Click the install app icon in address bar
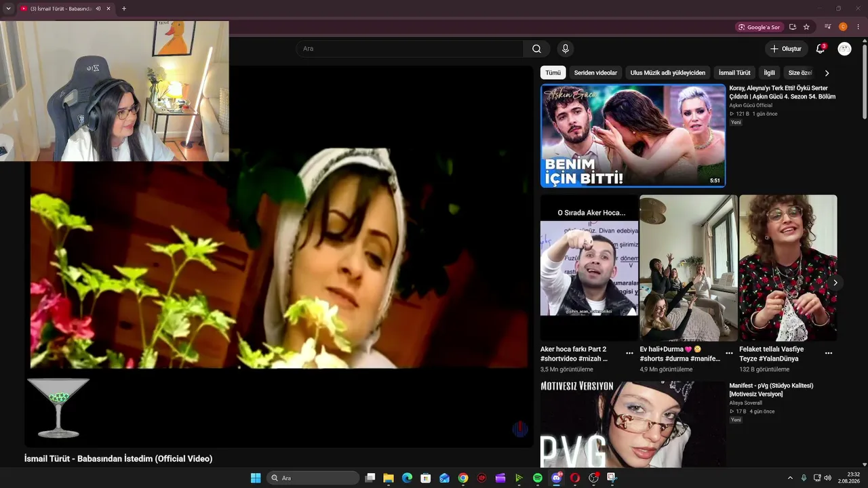 click(x=792, y=27)
